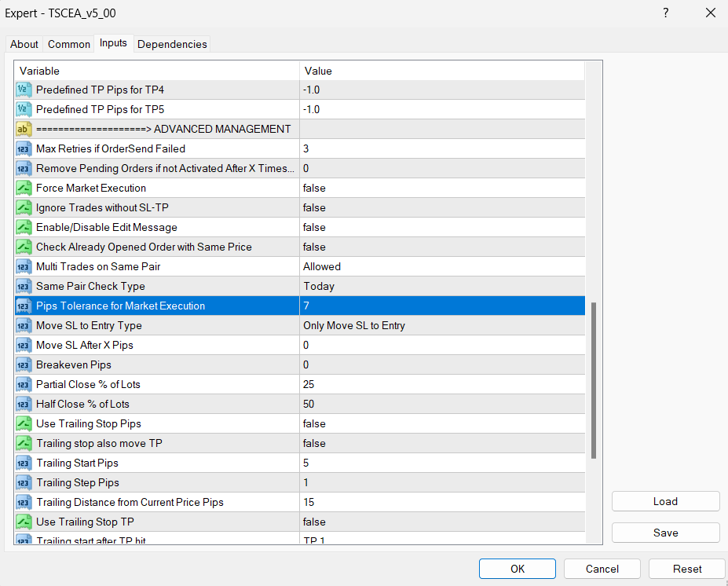Click the boolean icon beside Use Trailing Stop Pips
This screenshot has width=728, height=586.
[x=23, y=423]
